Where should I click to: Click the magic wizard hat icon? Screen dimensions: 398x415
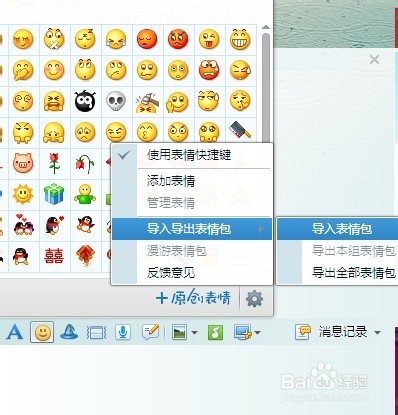pos(69,332)
